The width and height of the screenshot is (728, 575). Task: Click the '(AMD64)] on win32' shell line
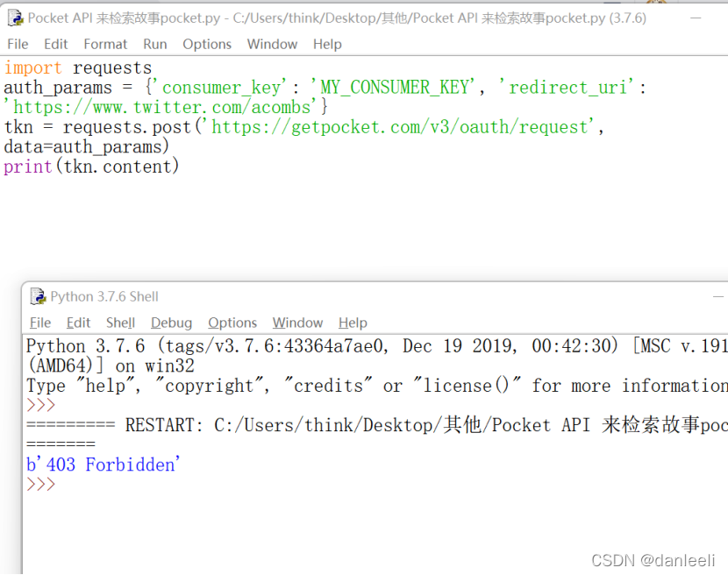111,366
